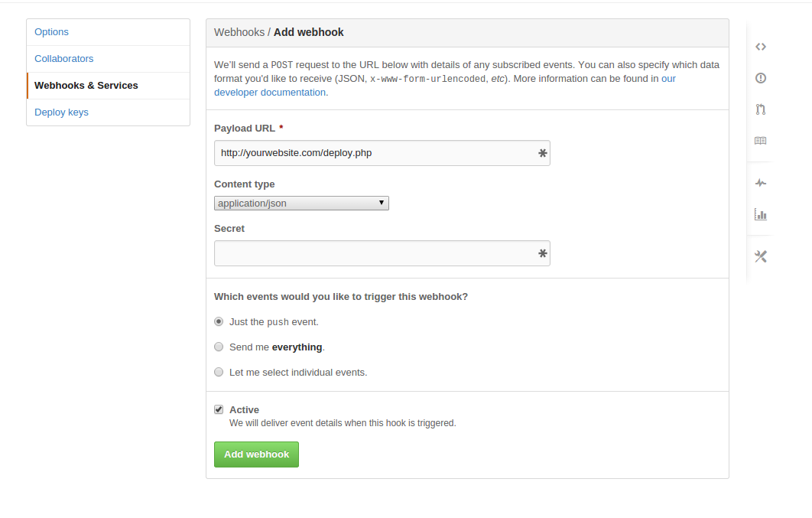
Task: Select 'Just the push event' radio button
Action: coord(219,322)
